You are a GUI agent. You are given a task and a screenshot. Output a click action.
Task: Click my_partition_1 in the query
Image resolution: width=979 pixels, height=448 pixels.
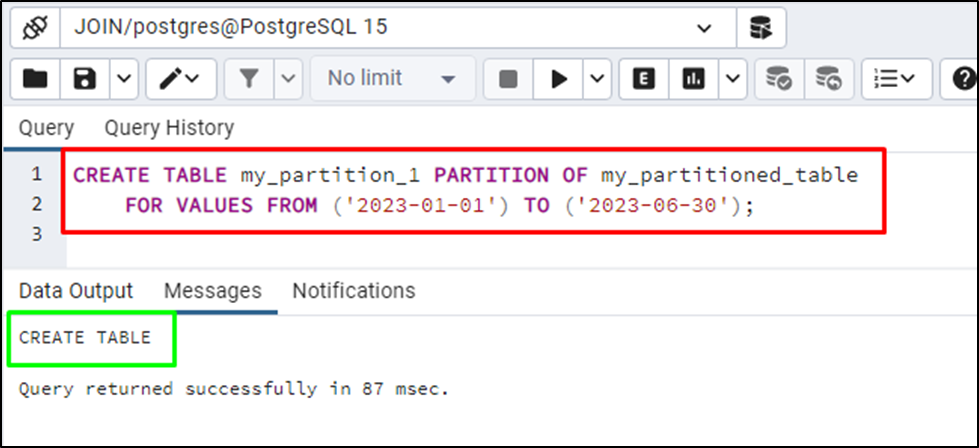[332, 175]
